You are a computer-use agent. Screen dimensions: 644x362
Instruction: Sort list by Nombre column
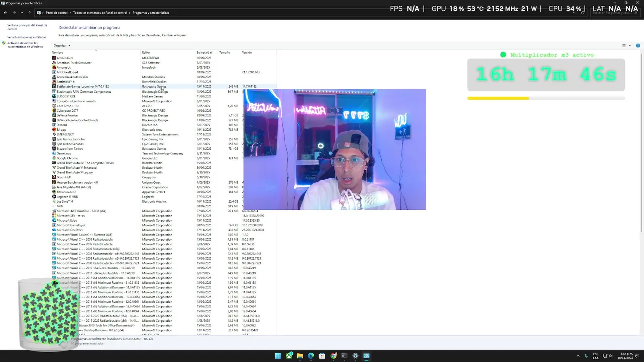[96, 52]
